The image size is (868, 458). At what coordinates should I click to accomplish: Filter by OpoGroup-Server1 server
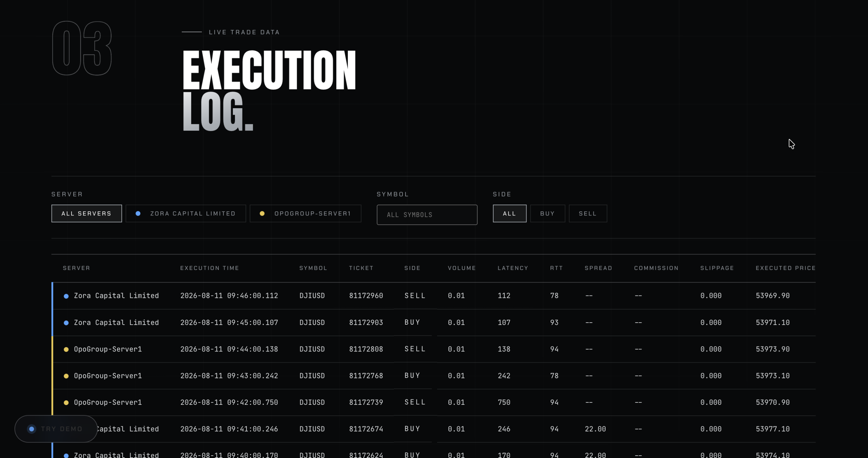[305, 213]
